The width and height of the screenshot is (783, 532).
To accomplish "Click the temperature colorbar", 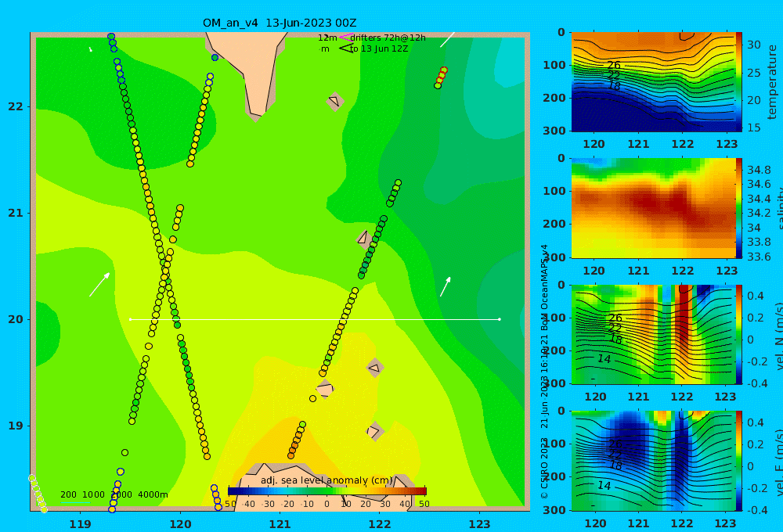I will tap(738, 82).
